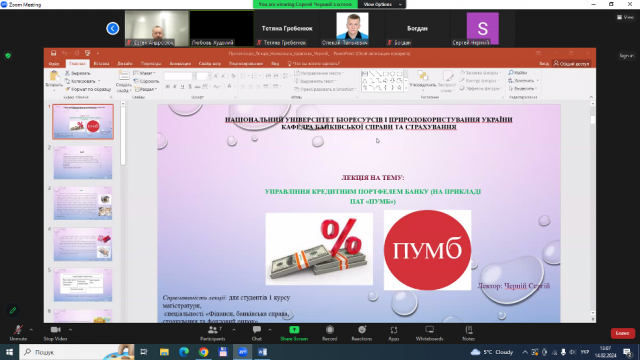The width and height of the screenshot is (640, 360).
Task: Select Oleksiy's video thumbnail
Action: click(352, 28)
